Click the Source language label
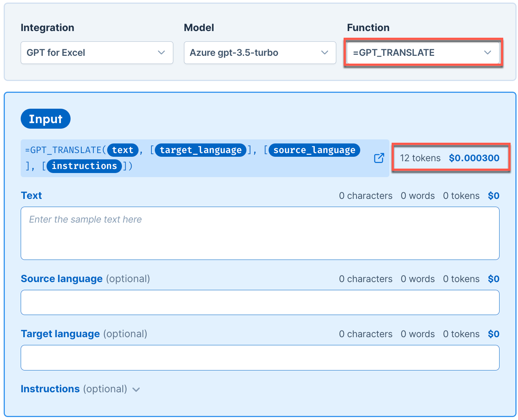Screen dimensions: 518x420 62,279
